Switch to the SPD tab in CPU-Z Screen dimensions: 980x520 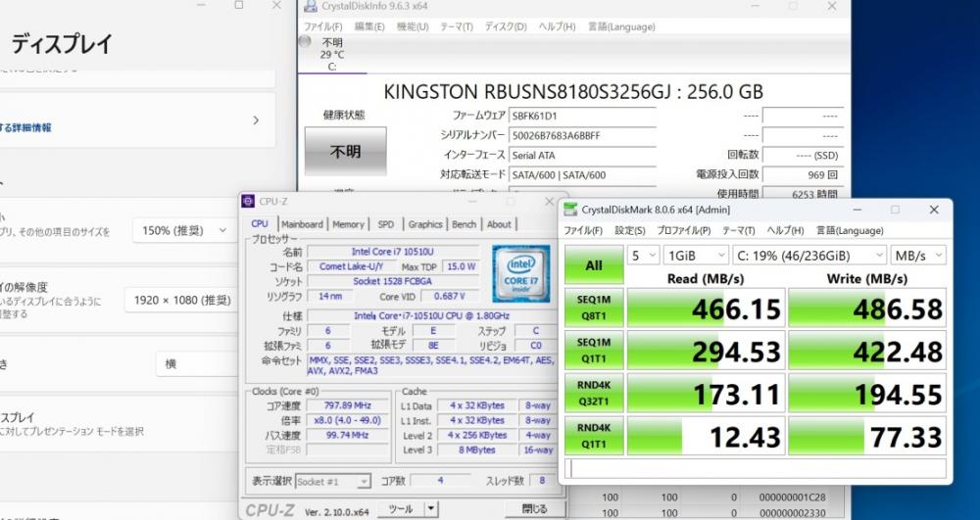(x=386, y=224)
